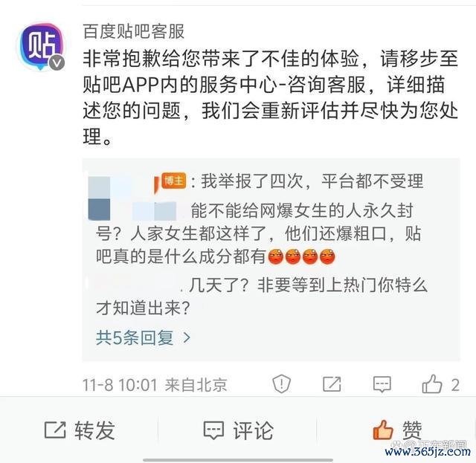Toggle the orange 赞 like button
The image size is (476, 463).
pos(397,430)
